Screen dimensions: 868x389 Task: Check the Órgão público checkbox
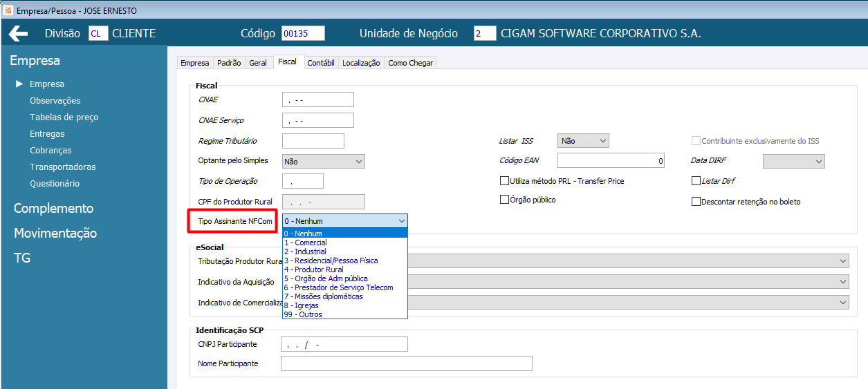[504, 200]
